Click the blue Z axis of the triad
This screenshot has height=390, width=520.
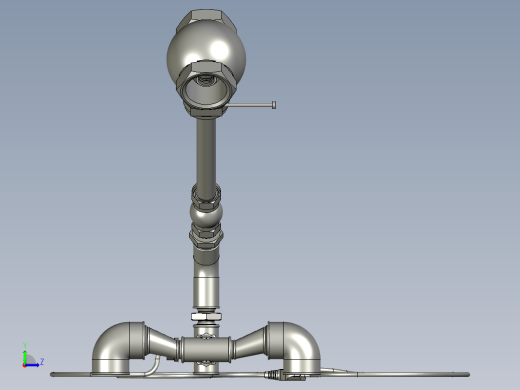point(32,365)
